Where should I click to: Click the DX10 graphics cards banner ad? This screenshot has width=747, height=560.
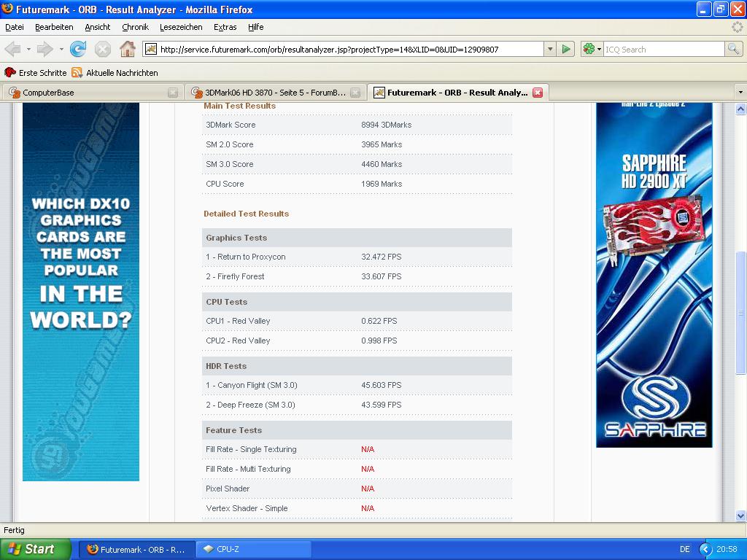[x=81, y=292]
